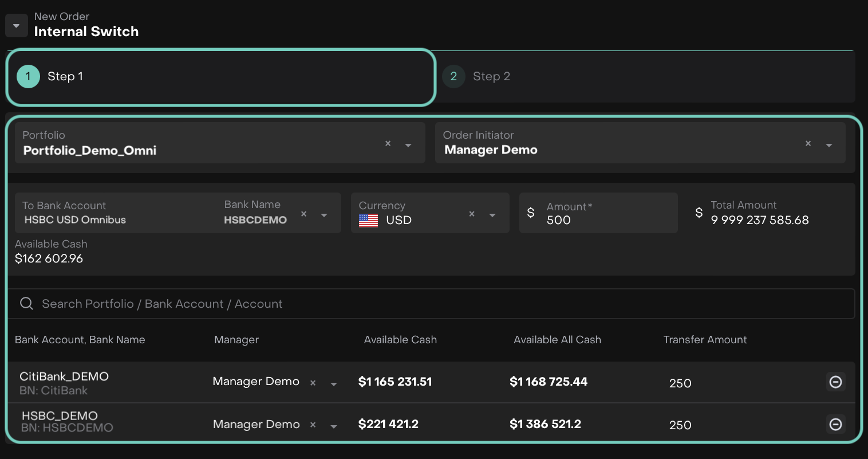This screenshot has height=459, width=868.
Task: Clear the Portfolio_Demo_Omni selection
Action: (x=388, y=144)
